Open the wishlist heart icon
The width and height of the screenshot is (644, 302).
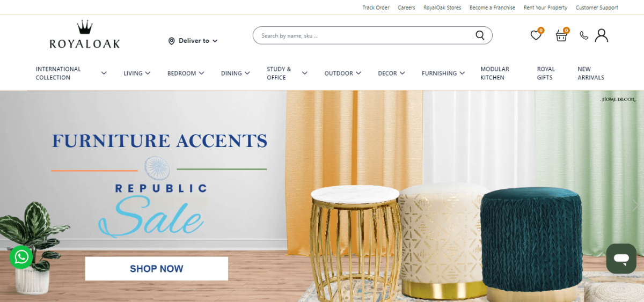click(x=536, y=35)
